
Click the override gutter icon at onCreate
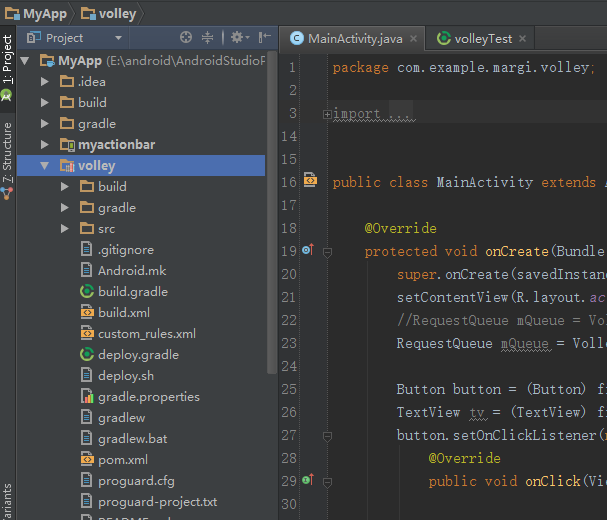click(308, 250)
